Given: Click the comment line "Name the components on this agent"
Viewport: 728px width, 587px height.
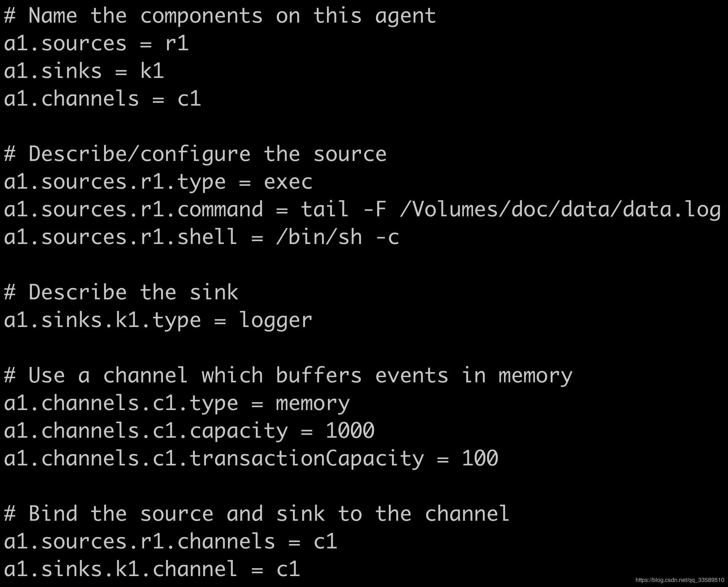Looking at the screenshot, I should coord(220,16).
